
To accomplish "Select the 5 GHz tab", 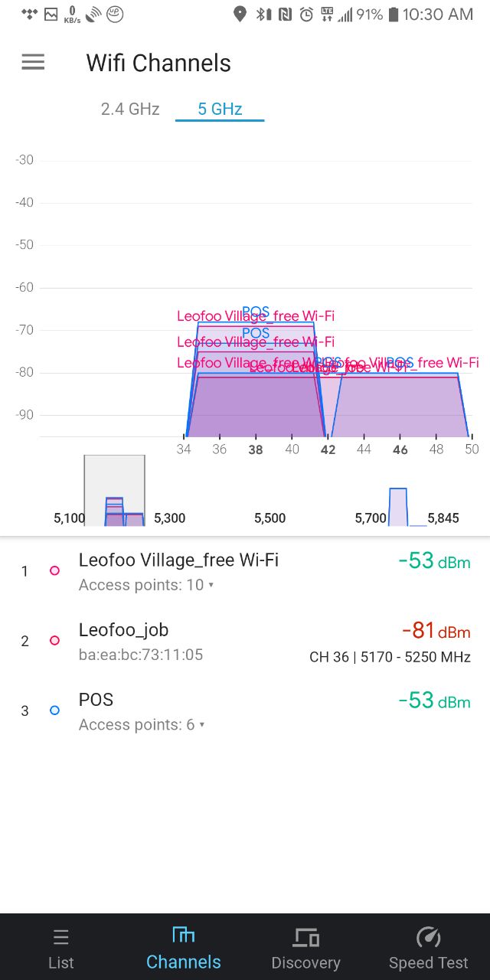I will coord(220,109).
